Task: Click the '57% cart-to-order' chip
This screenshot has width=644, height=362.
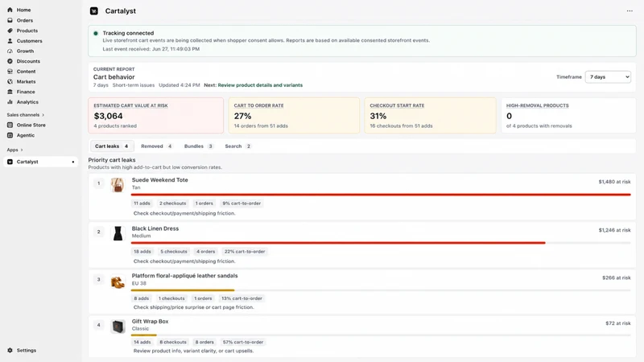Action: tap(243, 342)
